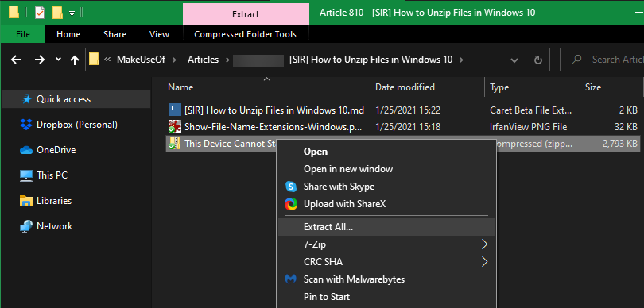Click the Search box
Viewport: 644px width, 308px height.
point(602,60)
